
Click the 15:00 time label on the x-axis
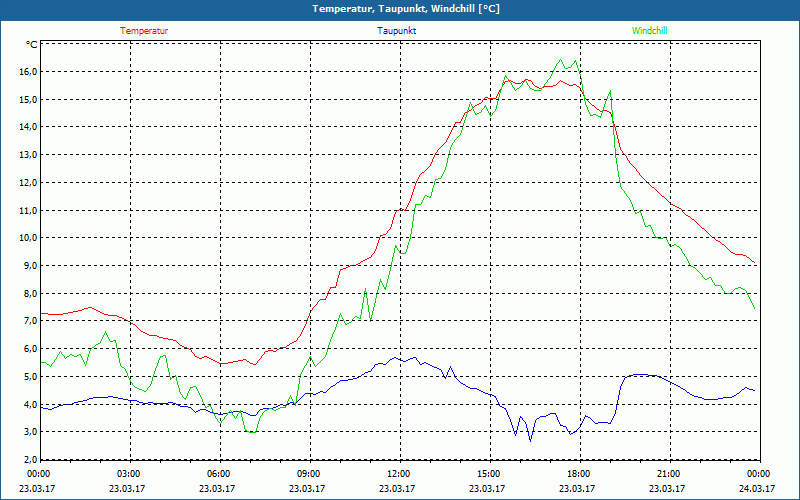click(x=487, y=474)
